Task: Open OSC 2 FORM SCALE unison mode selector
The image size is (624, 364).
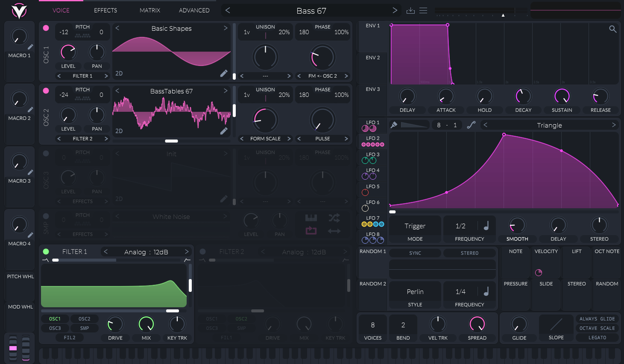Action: pos(265,139)
